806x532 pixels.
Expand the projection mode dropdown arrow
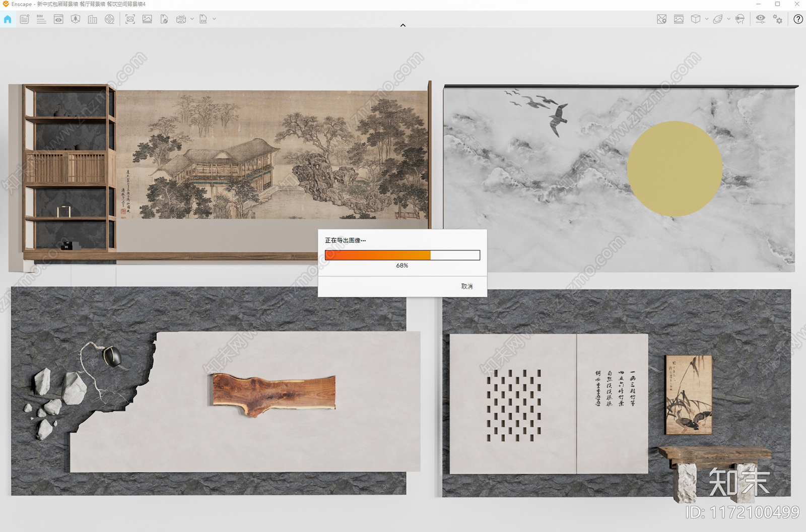tap(706, 19)
